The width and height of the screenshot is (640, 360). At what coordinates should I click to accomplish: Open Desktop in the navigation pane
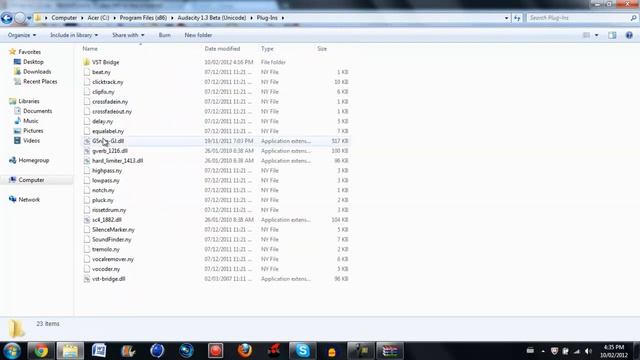pos(33,62)
